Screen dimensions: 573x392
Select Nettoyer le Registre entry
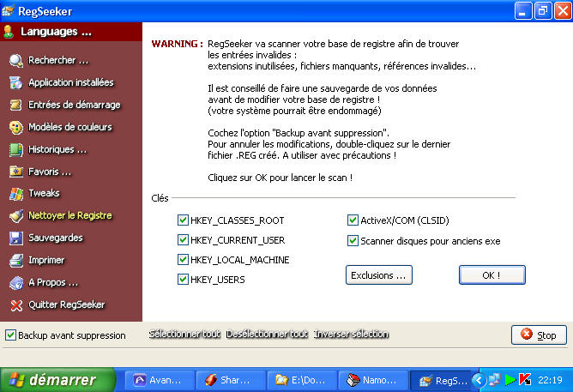pos(70,215)
